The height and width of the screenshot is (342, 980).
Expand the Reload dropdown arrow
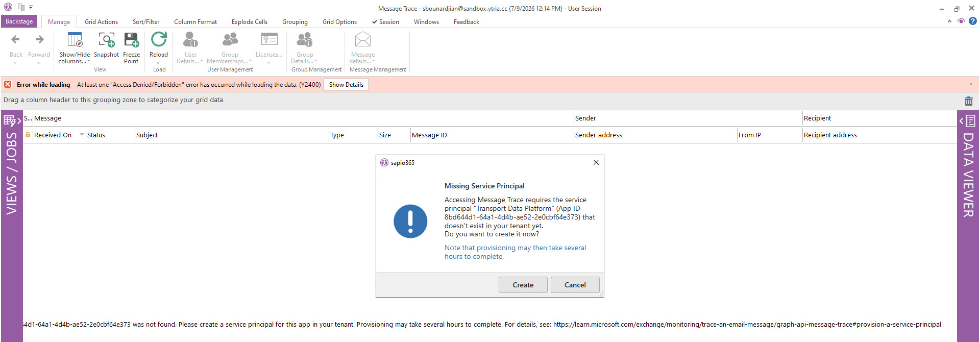point(158,63)
